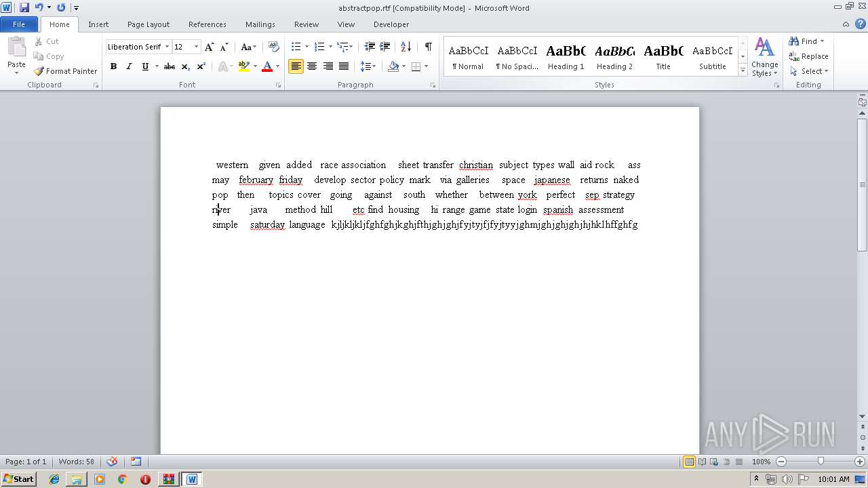Center align the paragraph text

[312, 66]
